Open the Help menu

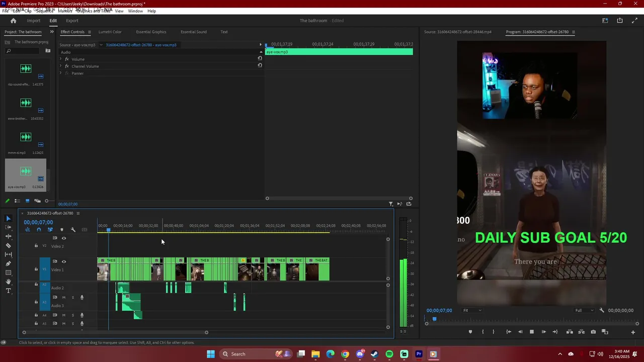[x=151, y=11]
